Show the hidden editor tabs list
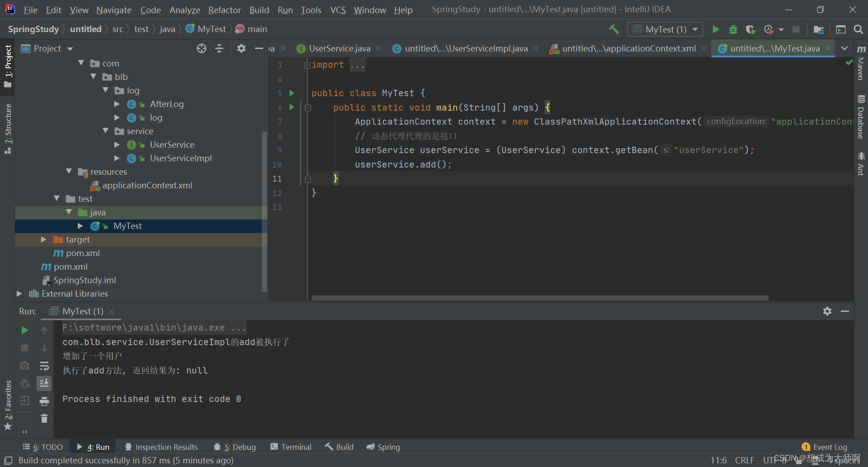Viewport: 868px width, 467px height. tap(844, 48)
